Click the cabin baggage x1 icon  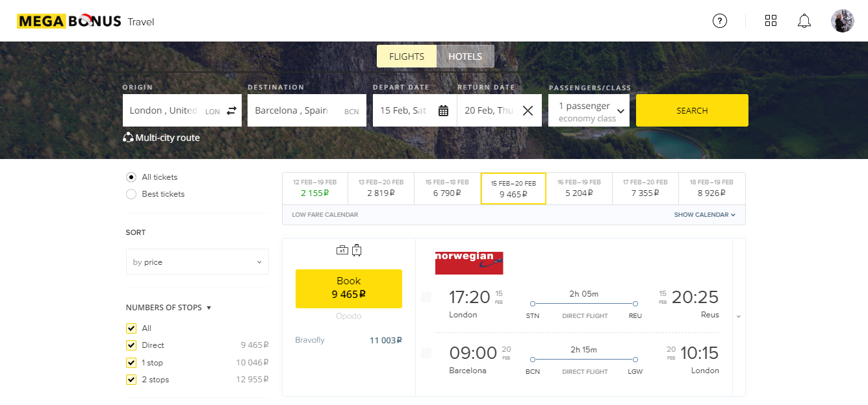click(342, 250)
